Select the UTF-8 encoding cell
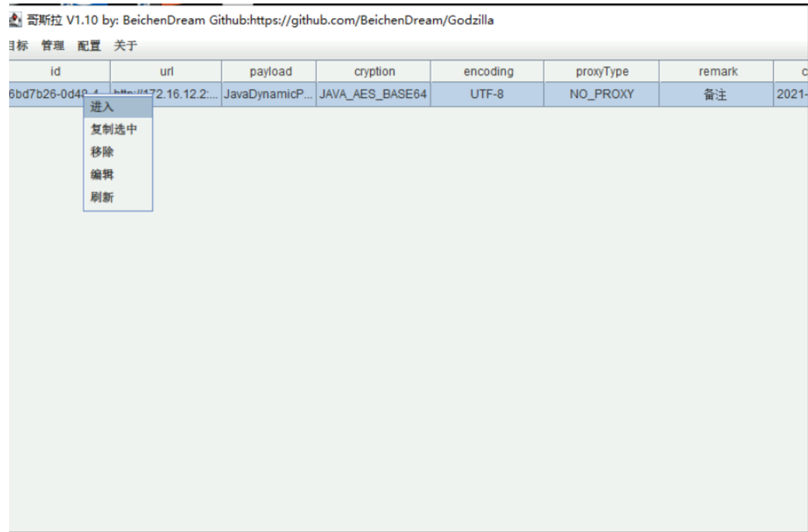 click(488, 95)
